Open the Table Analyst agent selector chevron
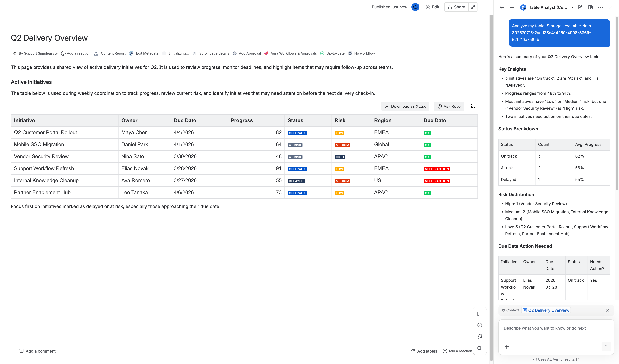The image size is (619, 364). pyautogui.click(x=572, y=7)
